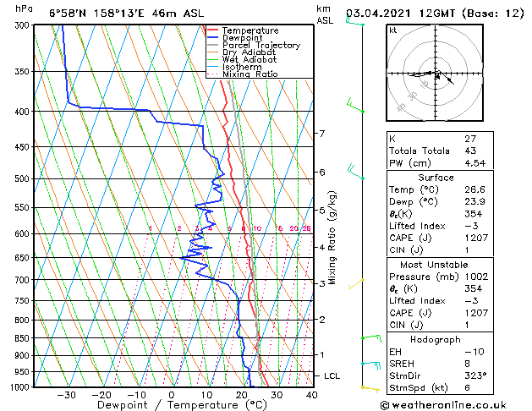532x411 pixels.
Task: Click the 7 km altitude axis label
Action: click(x=321, y=133)
